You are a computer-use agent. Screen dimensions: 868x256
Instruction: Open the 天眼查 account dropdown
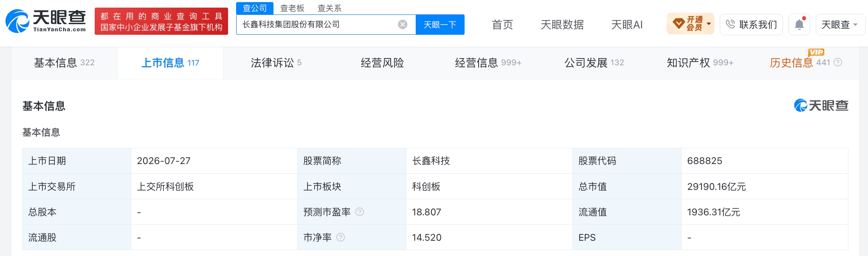coord(840,25)
